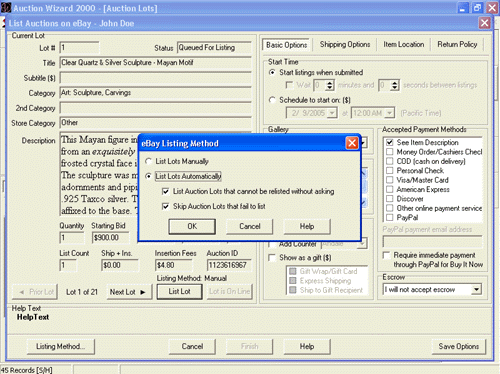Expand the schedule time dropdown
Image resolution: width=500 pixels, height=374 pixels.
(389, 113)
